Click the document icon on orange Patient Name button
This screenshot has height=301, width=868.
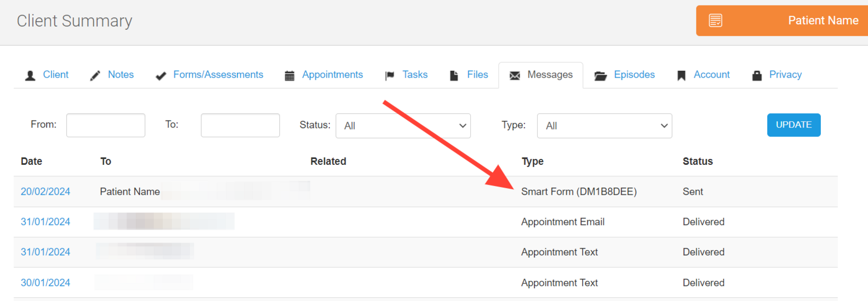click(716, 21)
